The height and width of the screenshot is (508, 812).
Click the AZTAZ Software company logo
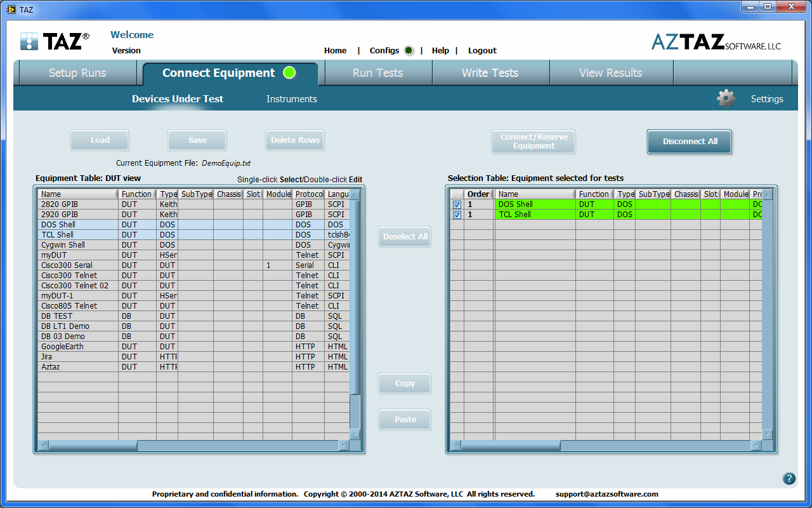click(x=716, y=43)
